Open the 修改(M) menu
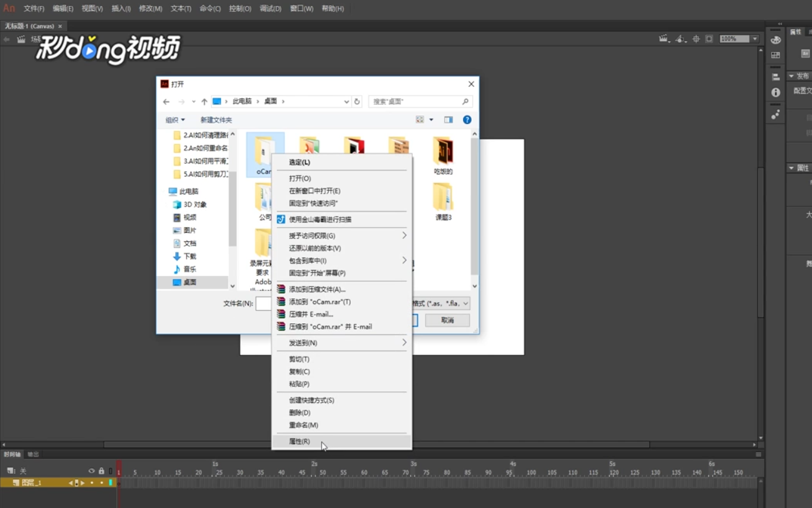 [150, 9]
